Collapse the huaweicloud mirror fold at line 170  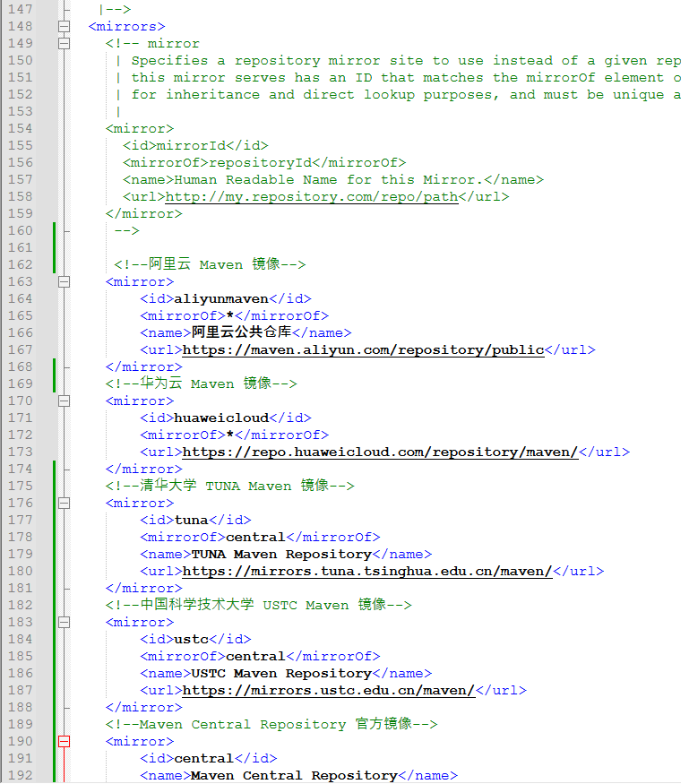coord(64,401)
